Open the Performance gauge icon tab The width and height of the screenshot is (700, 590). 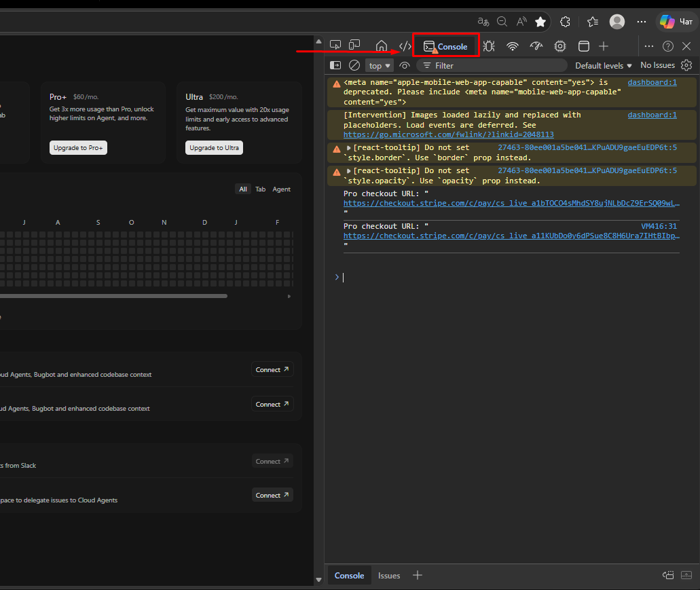pos(536,46)
